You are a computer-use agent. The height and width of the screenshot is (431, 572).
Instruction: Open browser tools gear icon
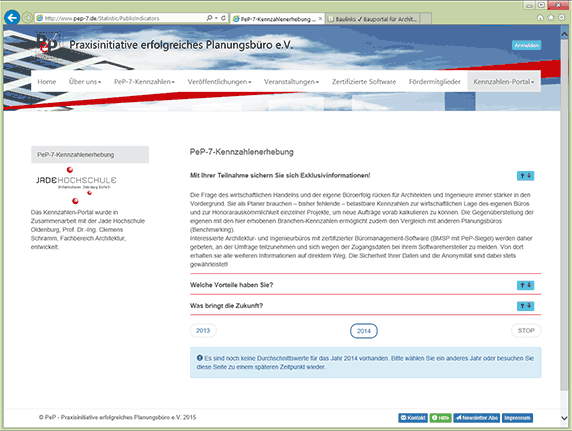(562, 18)
